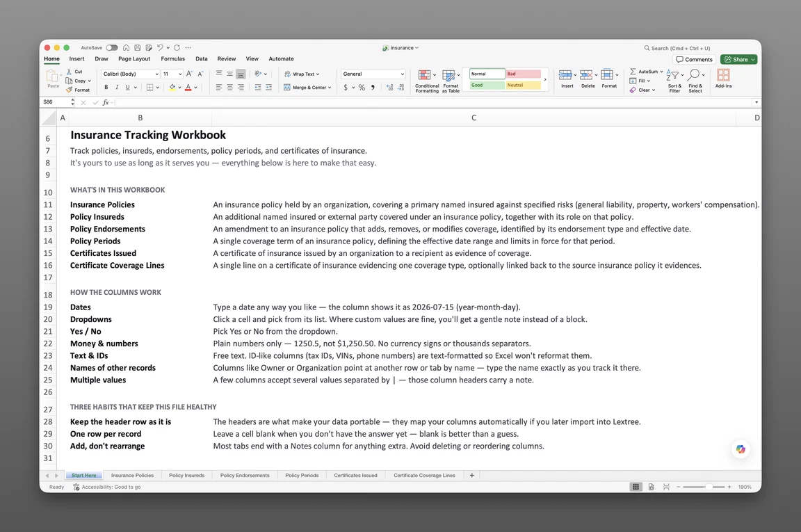Screen dimensions: 801x532
Task: Open the more options ellipsis in title bar
Action: coord(188,47)
